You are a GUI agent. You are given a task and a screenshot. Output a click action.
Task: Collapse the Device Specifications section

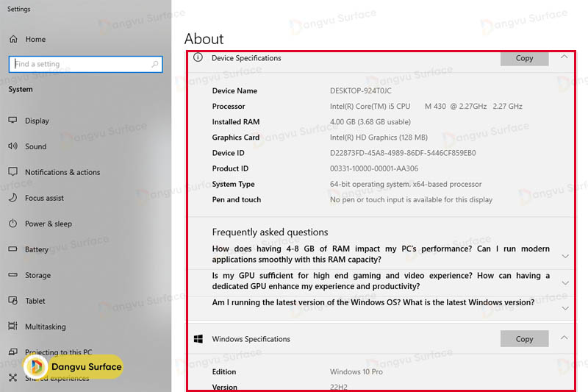[564, 57]
